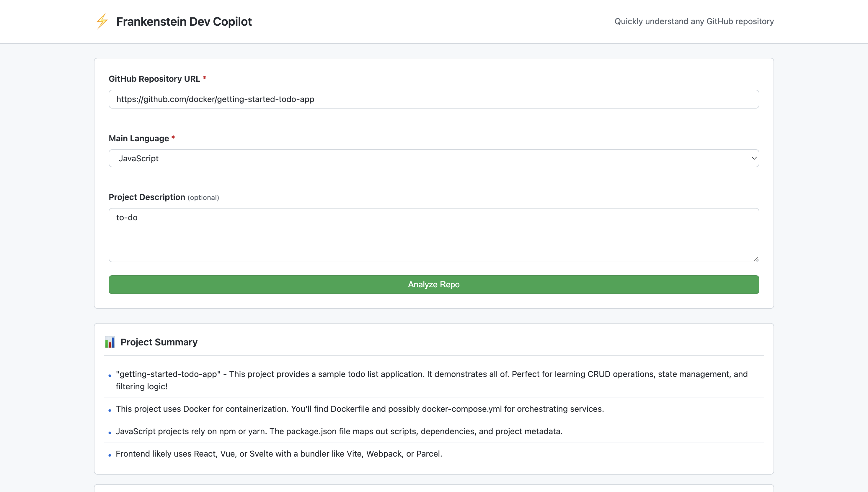
Task: Focus the GitHub Repository URL field
Action: coord(434,99)
